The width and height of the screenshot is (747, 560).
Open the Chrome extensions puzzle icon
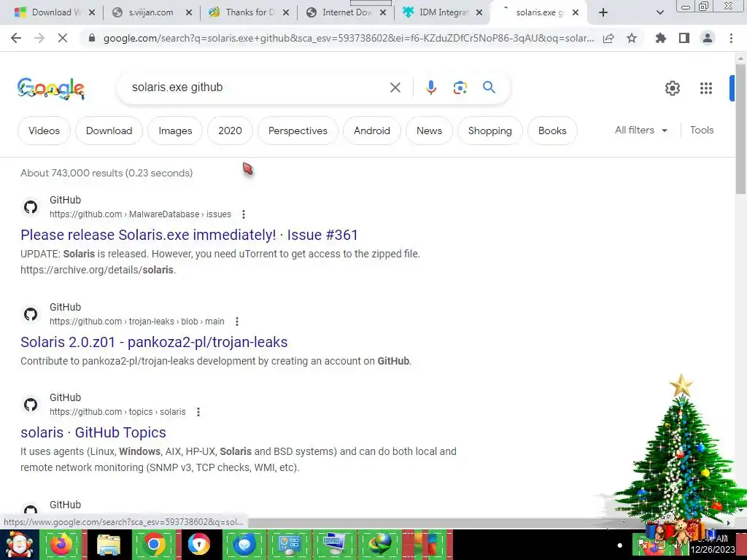(x=661, y=38)
